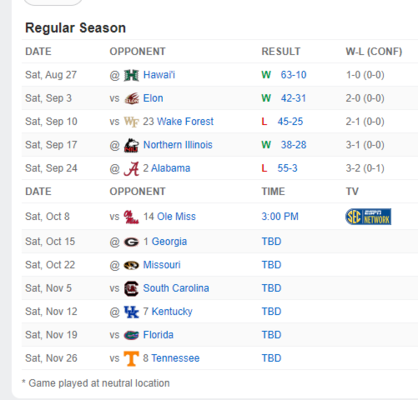Viewport: 418px width, 400px height.
Task: Open the Tennessee team page link
Action: (175, 358)
